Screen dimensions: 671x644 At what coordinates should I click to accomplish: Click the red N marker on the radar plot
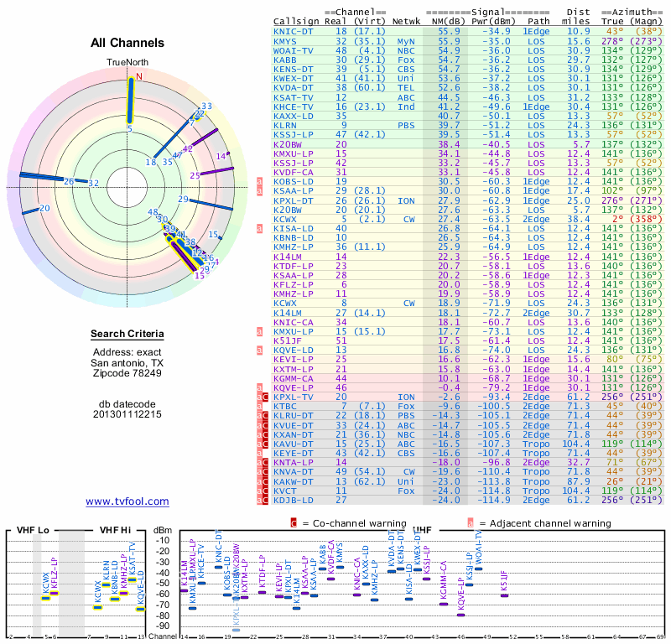[140, 76]
